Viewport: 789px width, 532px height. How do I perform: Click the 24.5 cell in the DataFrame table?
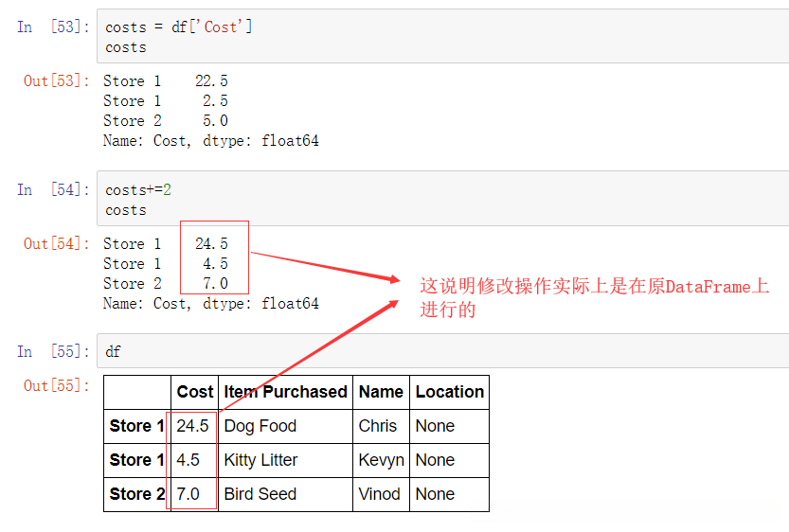pyautogui.click(x=194, y=426)
